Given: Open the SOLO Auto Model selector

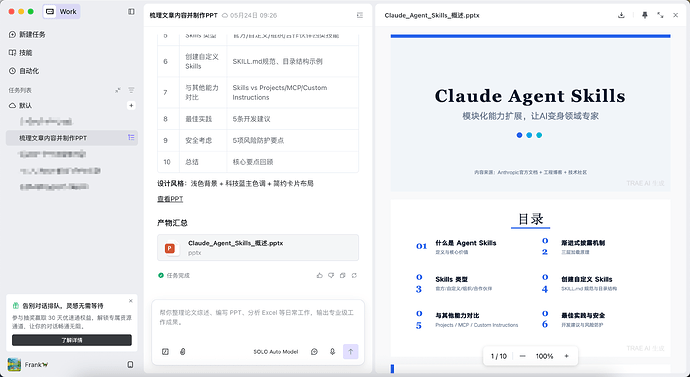Looking at the screenshot, I should coord(276,351).
